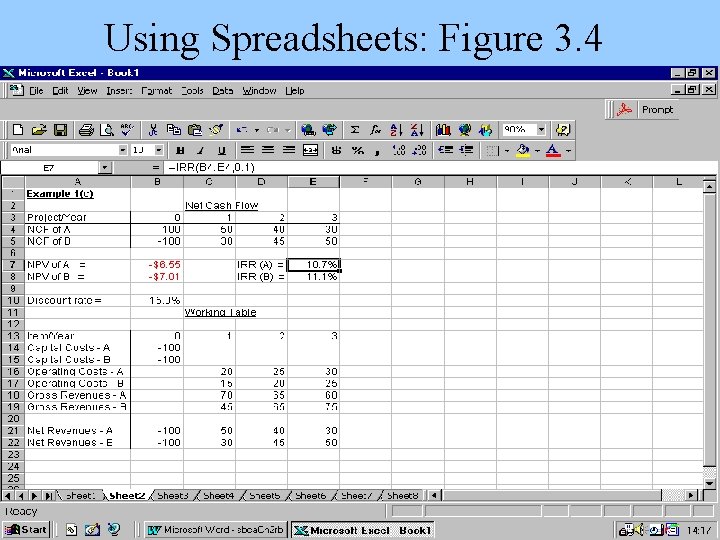
Task: Show the Web toolbar icon
Action: pos(329,130)
